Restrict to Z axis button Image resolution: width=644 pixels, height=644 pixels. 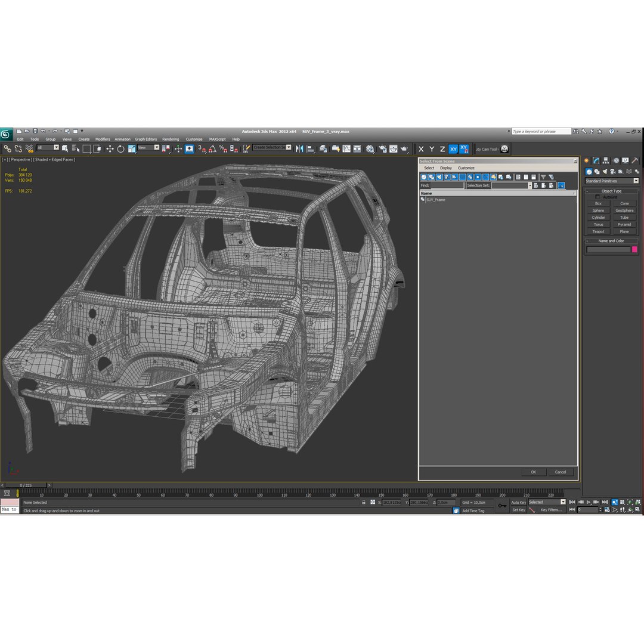(442, 149)
